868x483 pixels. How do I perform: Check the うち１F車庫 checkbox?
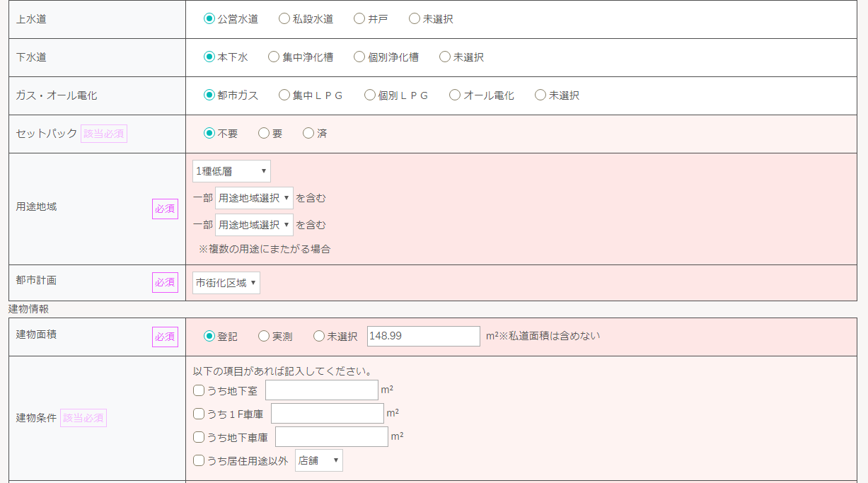point(199,414)
